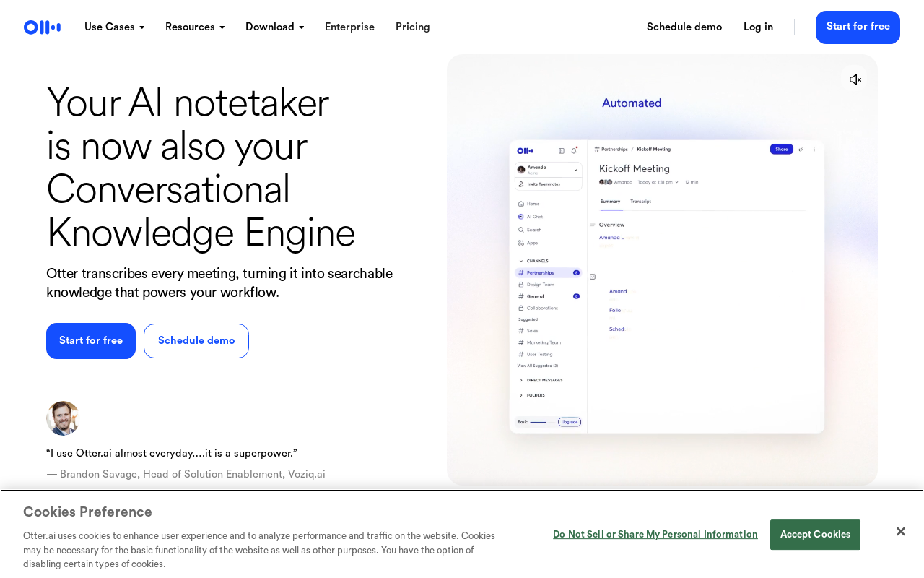Click the Kickoff Meeting title
Viewport: 924px width, 578px height.
click(635, 168)
